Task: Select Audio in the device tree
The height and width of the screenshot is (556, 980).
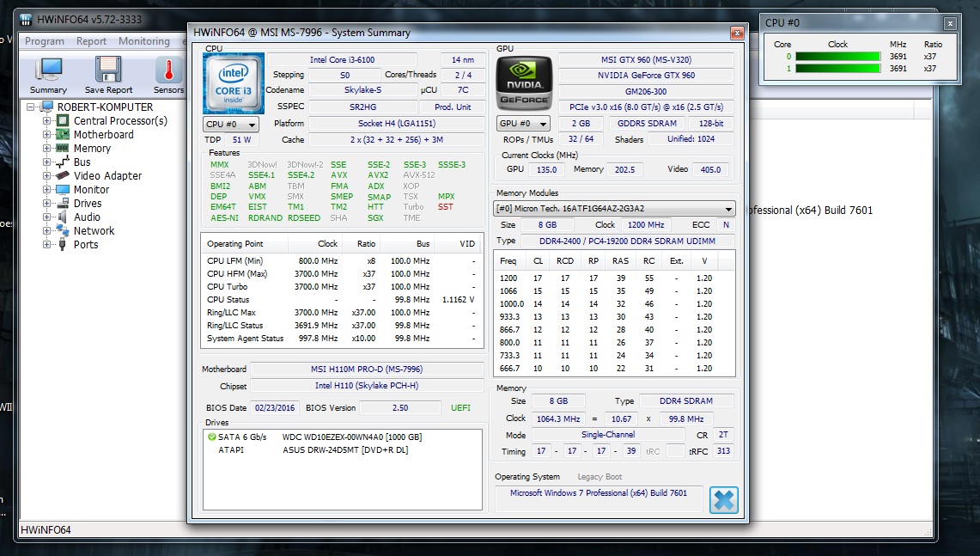Action: click(x=87, y=217)
